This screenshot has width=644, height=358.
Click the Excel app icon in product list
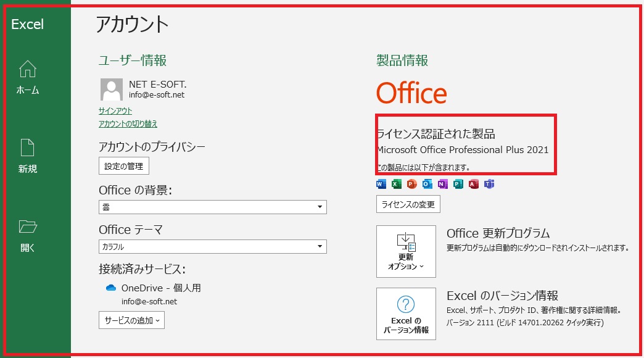[x=397, y=184]
